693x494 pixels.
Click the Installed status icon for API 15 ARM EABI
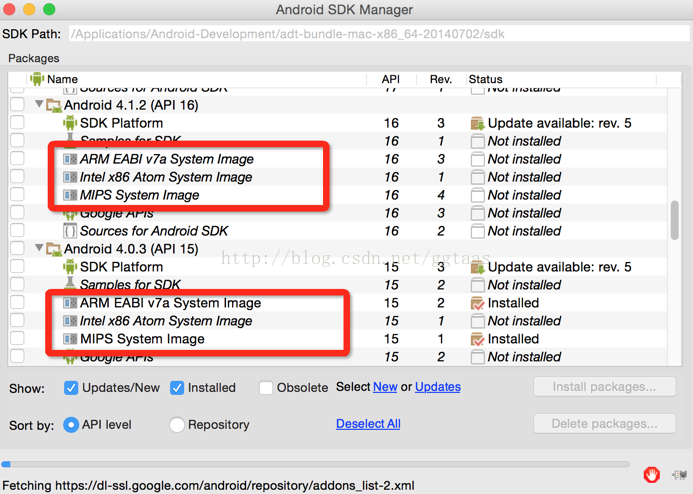tap(477, 303)
